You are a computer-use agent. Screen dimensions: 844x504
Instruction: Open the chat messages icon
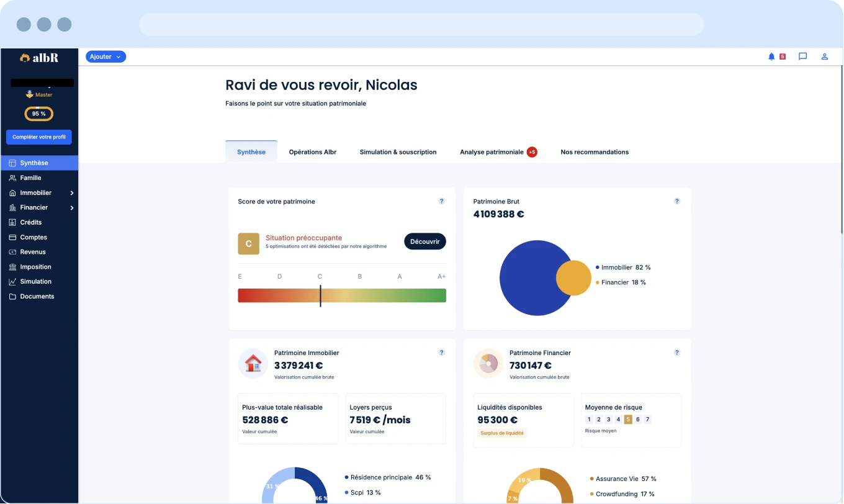pyautogui.click(x=802, y=56)
